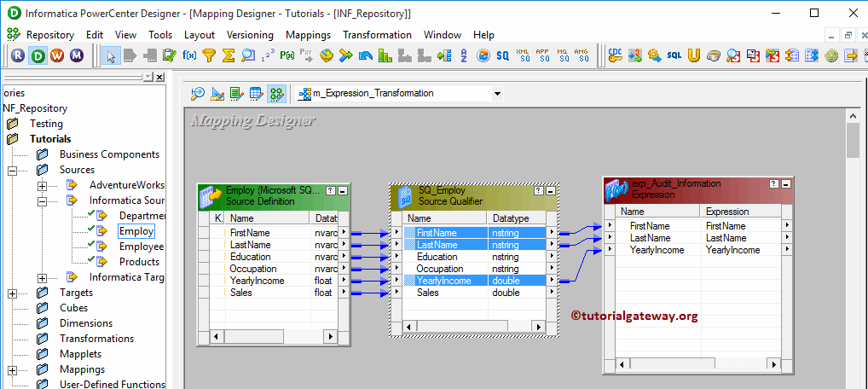Expand the Mappings folder node

(x=12, y=369)
